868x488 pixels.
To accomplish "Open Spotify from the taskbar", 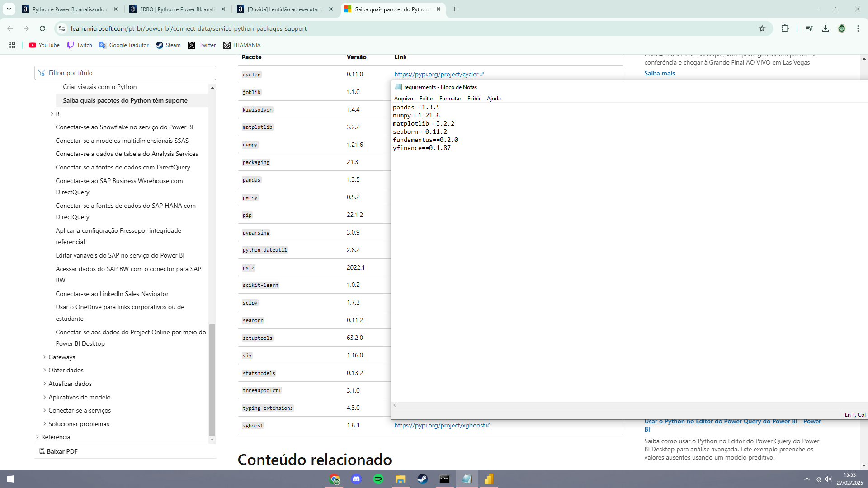I will click(378, 479).
